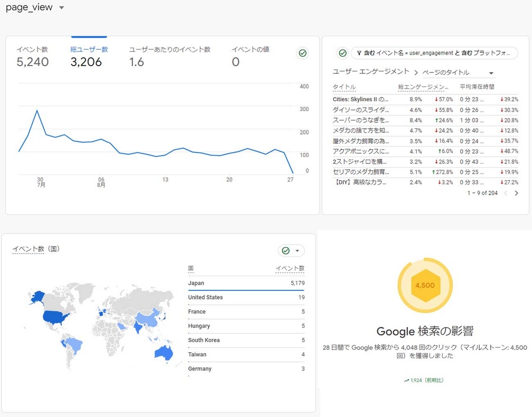Click the Google 検索の影響 heading
The width and height of the screenshot is (532, 417).
point(425,331)
